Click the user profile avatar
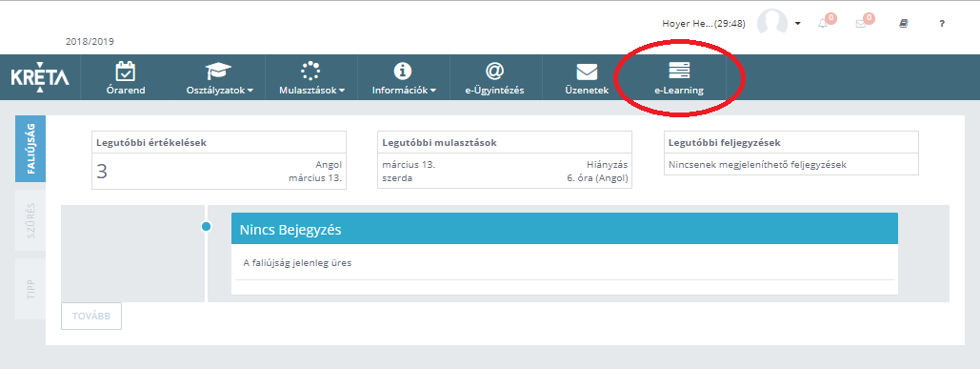This screenshot has width=980, height=369. 771,23
